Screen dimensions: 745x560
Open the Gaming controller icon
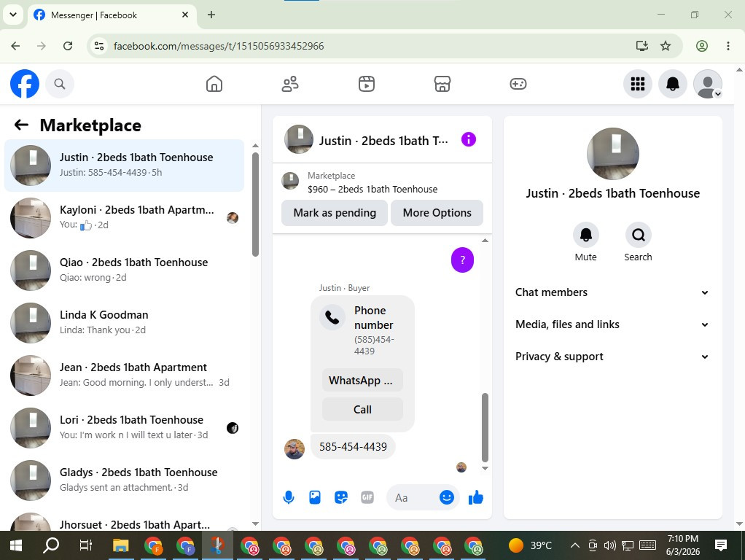point(518,84)
